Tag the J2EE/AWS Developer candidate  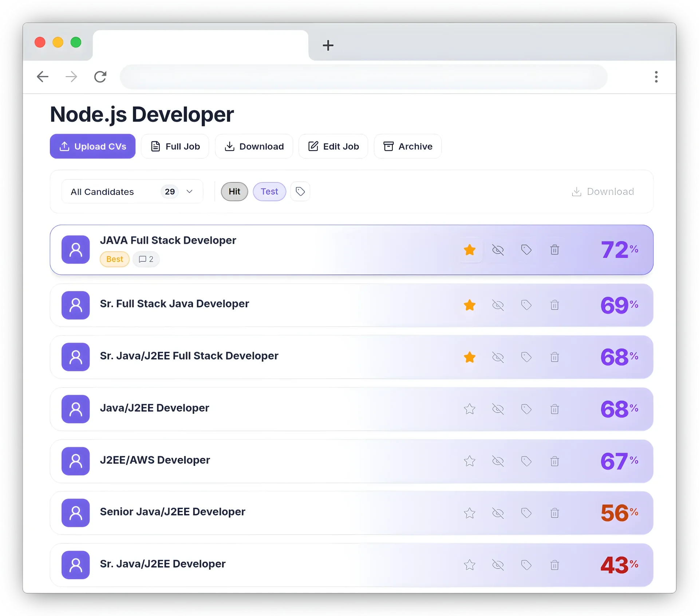coord(526,462)
